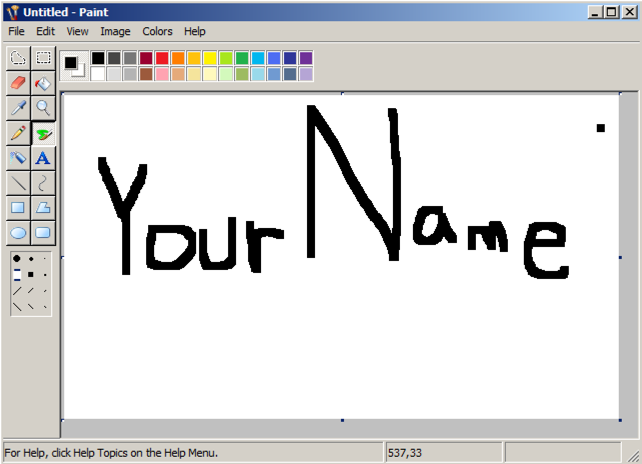Screen dimensions: 642x464
Task: Pick the dark red color swatch
Action: tap(146, 58)
